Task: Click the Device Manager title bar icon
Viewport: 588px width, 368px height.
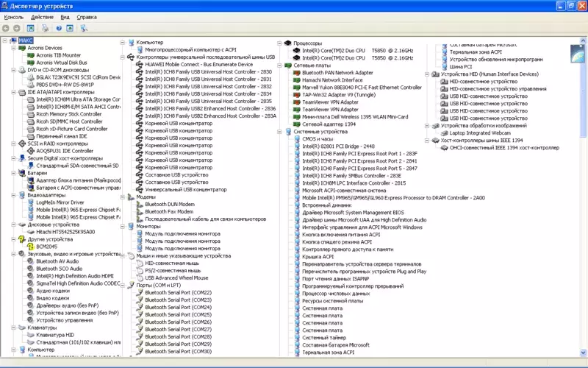Action: pyautogui.click(x=4, y=6)
